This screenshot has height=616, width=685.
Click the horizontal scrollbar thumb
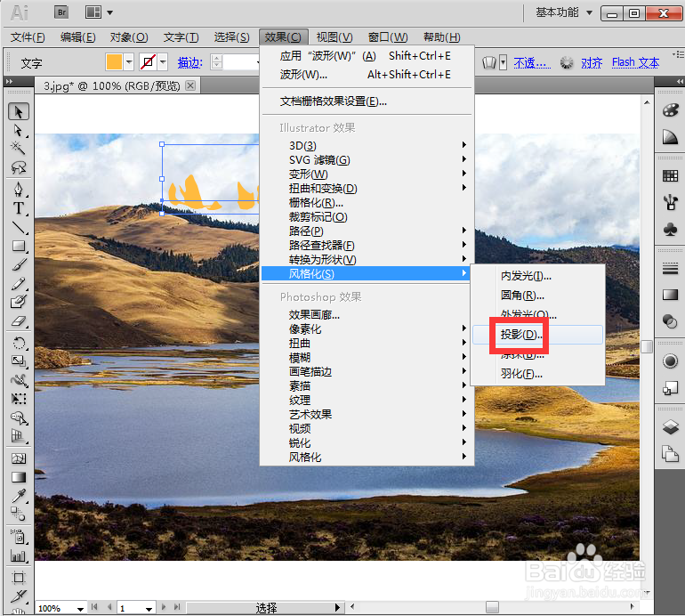[x=492, y=607]
